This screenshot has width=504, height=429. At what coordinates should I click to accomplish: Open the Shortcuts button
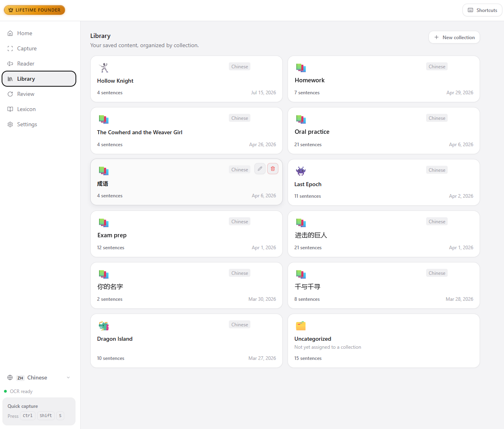point(482,10)
